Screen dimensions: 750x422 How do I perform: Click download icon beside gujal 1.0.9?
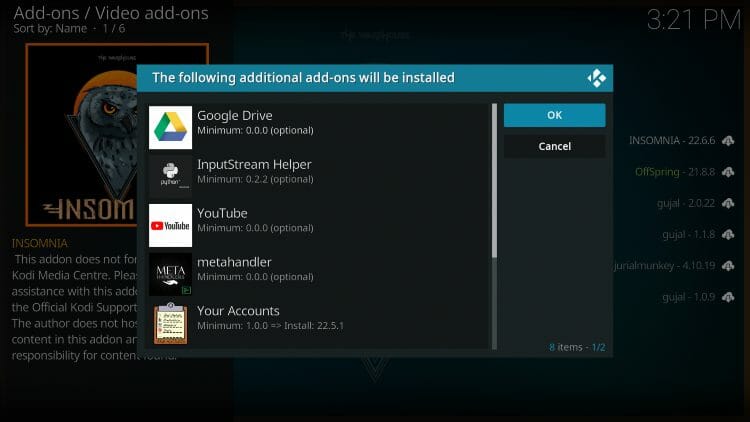point(728,297)
